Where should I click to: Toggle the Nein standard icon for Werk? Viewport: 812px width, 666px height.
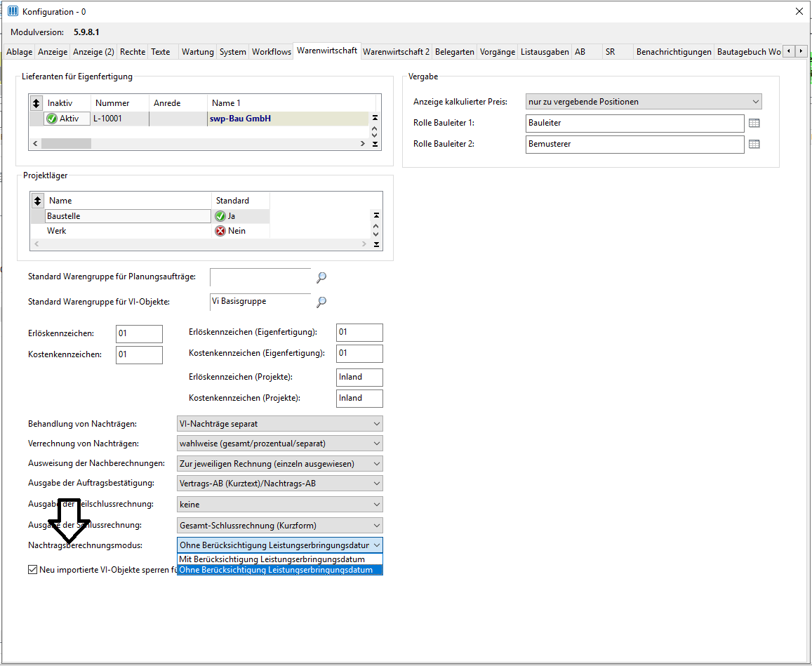coord(220,231)
